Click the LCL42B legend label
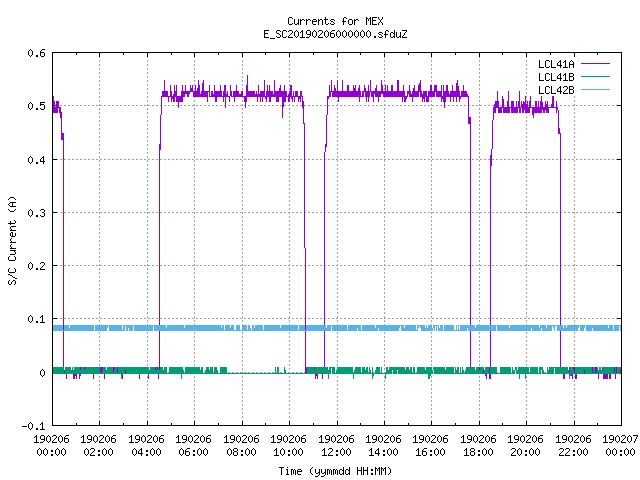The height and width of the screenshot is (480, 640). click(x=556, y=90)
